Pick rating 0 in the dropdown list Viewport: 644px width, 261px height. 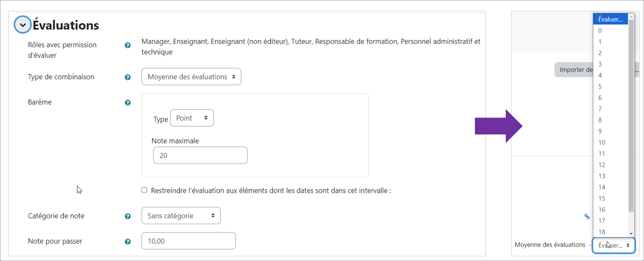click(600, 31)
